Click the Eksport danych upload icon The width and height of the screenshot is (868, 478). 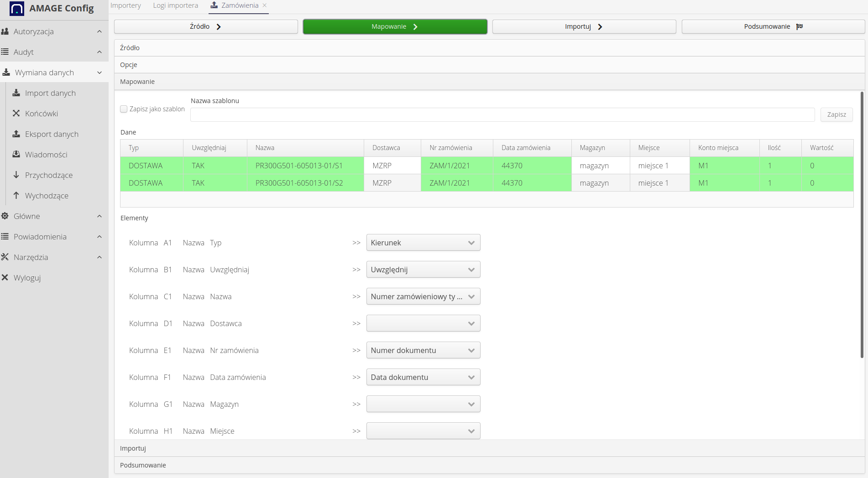point(16,134)
